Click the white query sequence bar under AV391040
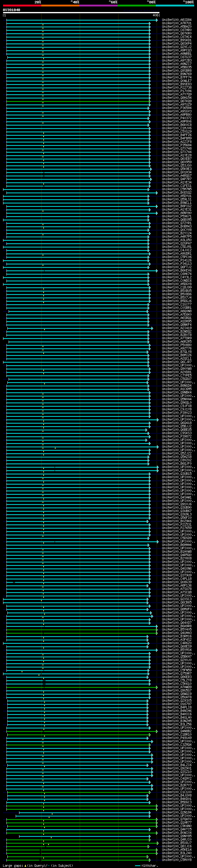197x868 pixels. 81,13
